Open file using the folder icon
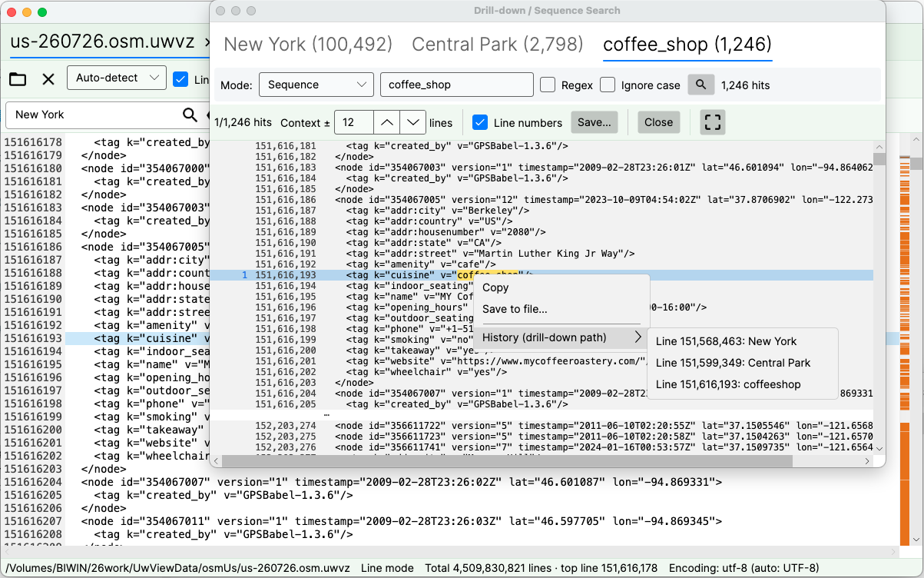Viewport: 924px width, 578px height. [x=18, y=78]
